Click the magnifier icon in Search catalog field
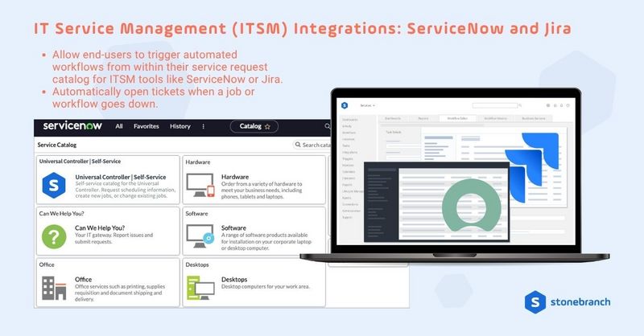This screenshot has height=336, width=644. [298, 145]
